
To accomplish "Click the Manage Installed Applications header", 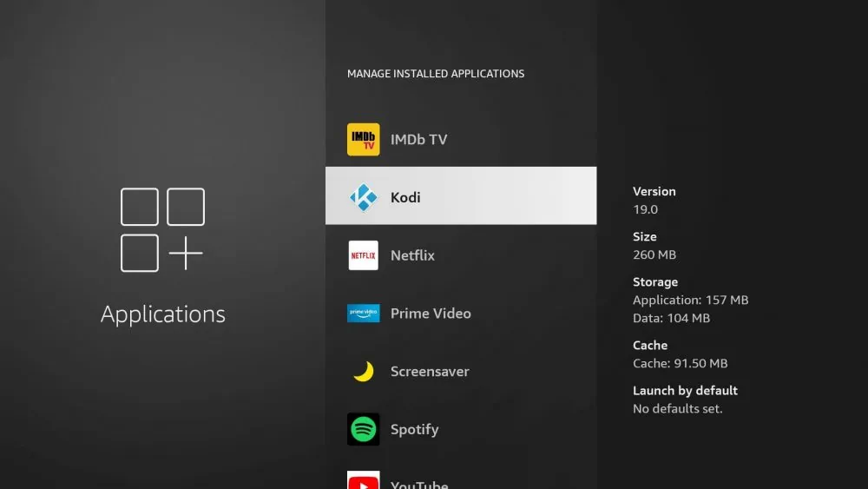I will pyautogui.click(x=436, y=74).
